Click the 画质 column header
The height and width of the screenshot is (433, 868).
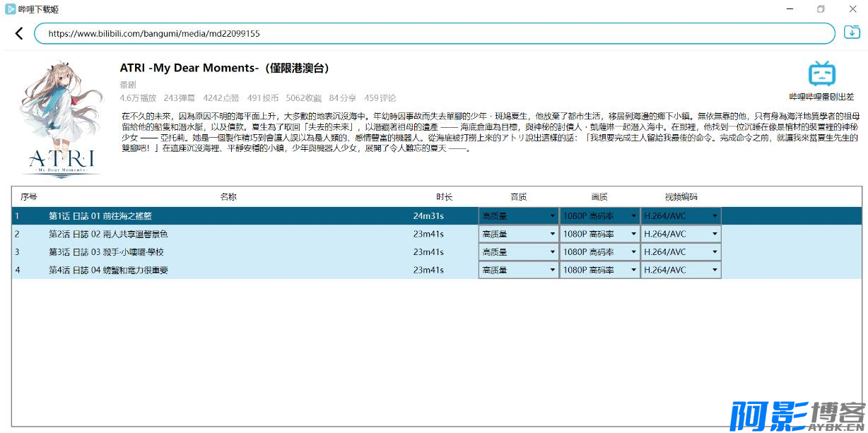[x=599, y=196]
